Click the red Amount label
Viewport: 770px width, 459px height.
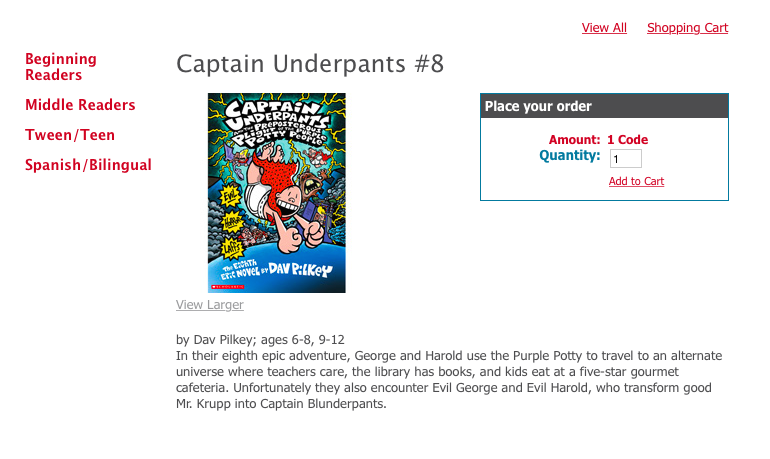point(574,140)
